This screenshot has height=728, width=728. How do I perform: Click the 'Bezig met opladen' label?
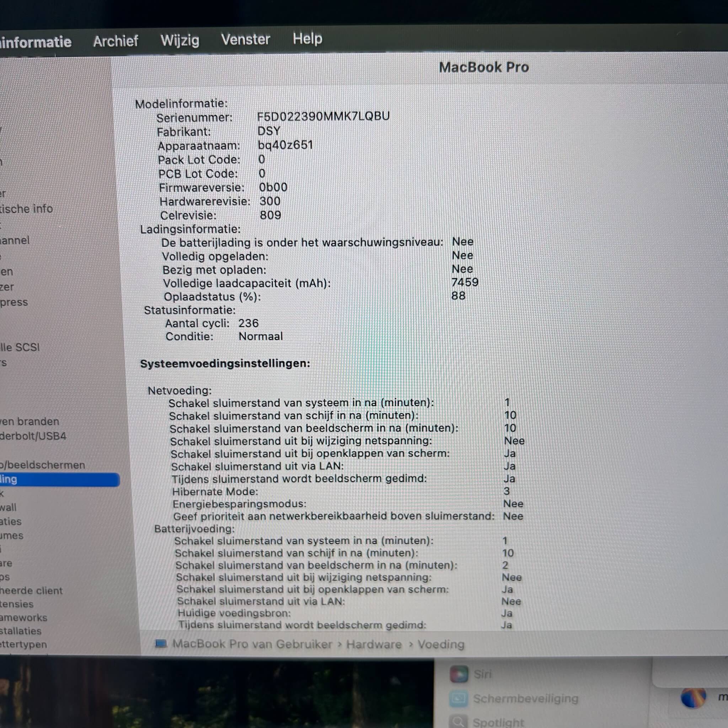click(214, 270)
